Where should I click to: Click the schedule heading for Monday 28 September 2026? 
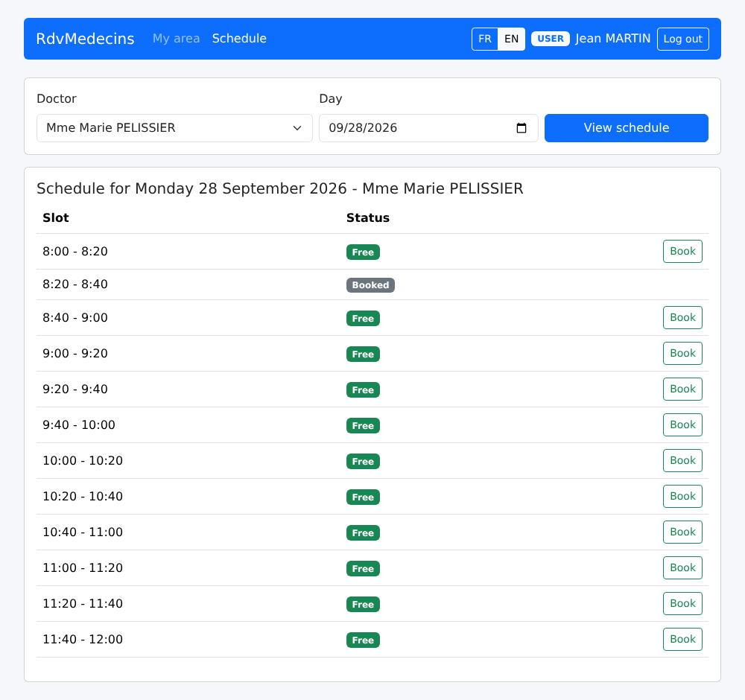coord(280,188)
